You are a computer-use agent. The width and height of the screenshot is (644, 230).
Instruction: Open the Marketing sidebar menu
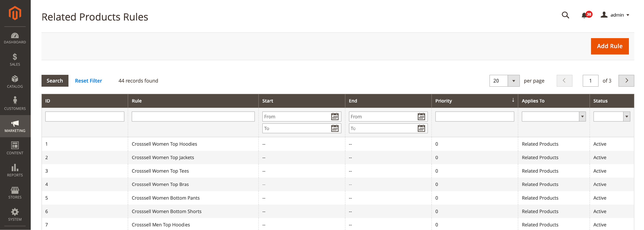pos(15,126)
